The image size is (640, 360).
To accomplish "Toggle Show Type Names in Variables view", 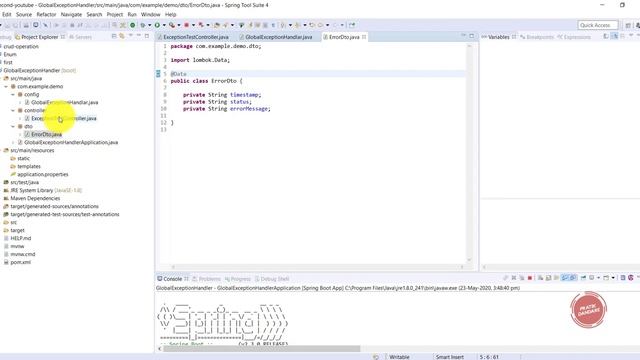I will [x=606, y=36].
